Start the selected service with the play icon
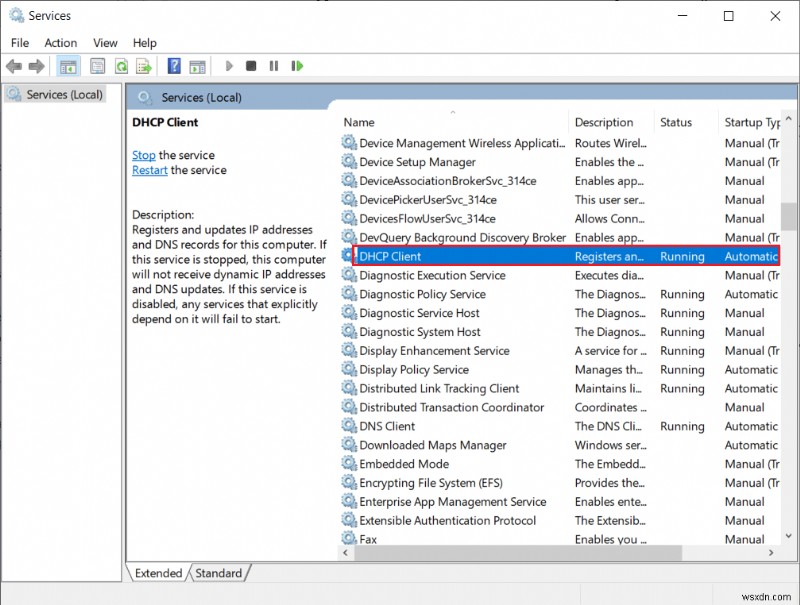 (228, 66)
